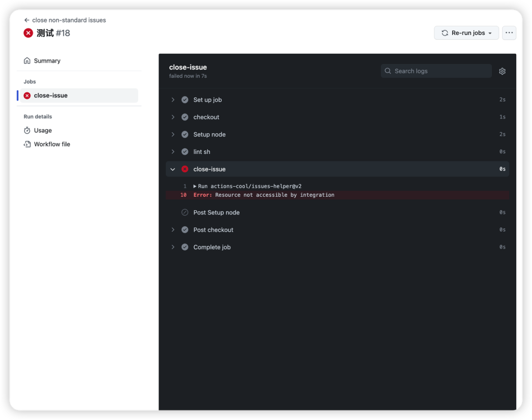The width and height of the screenshot is (532, 420).
Task: Click the lint sh step label
Action: 202,152
